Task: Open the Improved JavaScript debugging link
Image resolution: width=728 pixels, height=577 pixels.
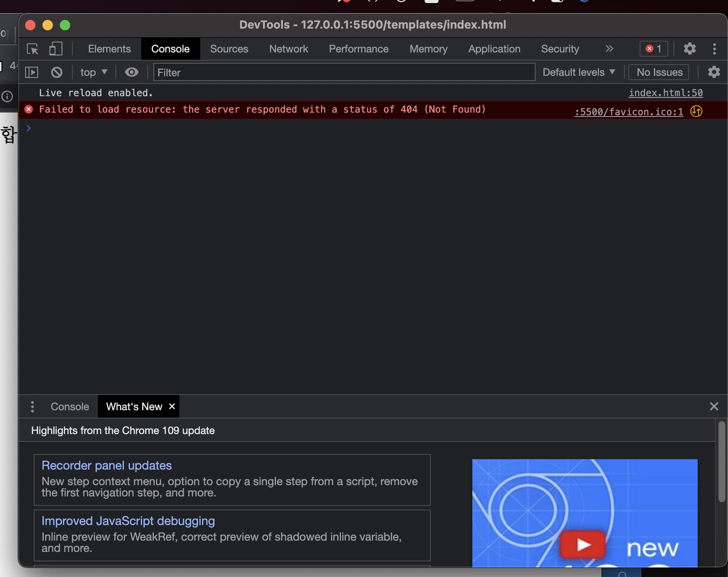Action: click(x=128, y=521)
